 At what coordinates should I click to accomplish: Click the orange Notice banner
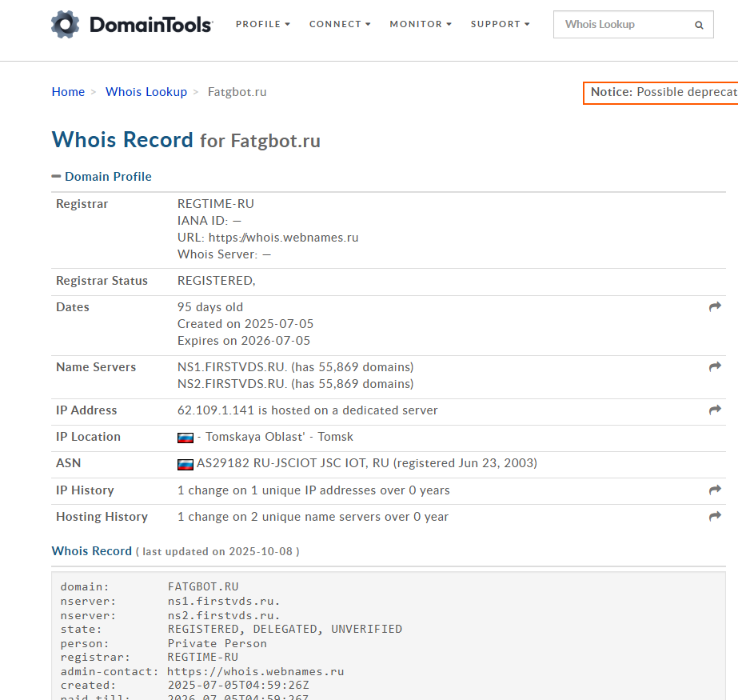point(662,93)
